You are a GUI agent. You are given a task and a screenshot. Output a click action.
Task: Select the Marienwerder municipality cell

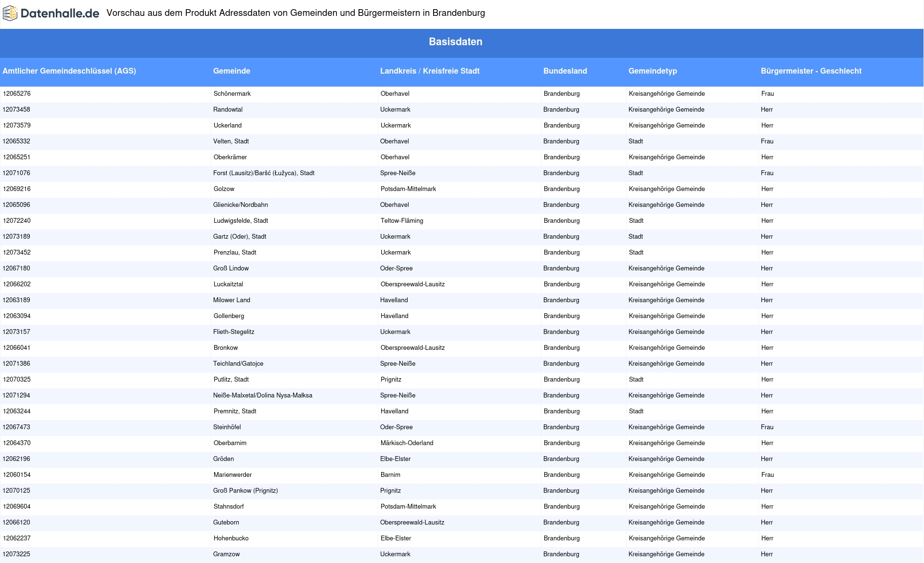232,475
